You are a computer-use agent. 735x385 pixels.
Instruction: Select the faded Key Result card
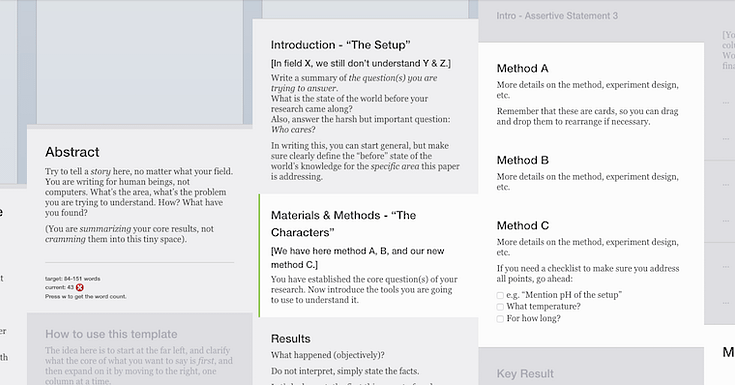coord(591,366)
